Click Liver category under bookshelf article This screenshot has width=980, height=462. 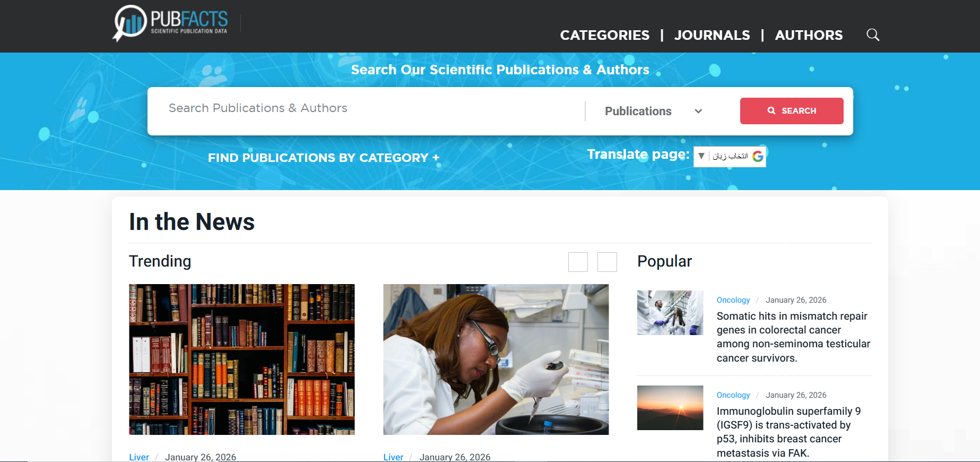click(139, 457)
